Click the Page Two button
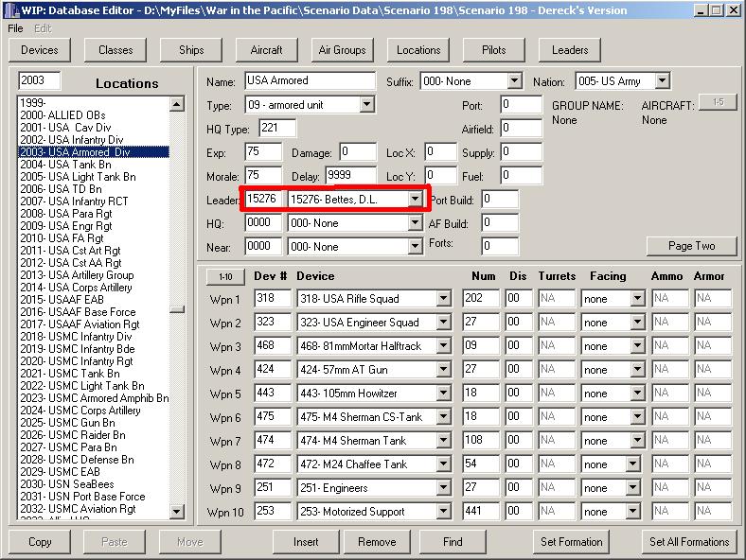The height and width of the screenshot is (560, 746). click(691, 246)
